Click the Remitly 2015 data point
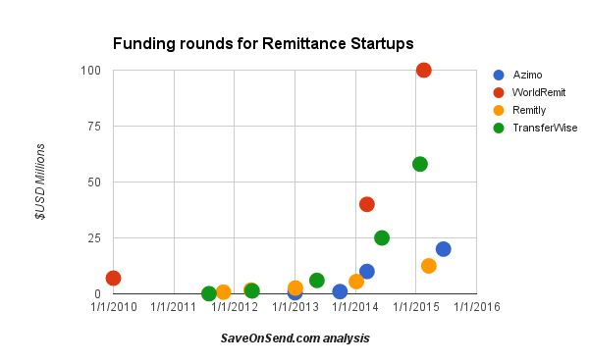This screenshot has height=364, width=589. click(x=429, y=266)
